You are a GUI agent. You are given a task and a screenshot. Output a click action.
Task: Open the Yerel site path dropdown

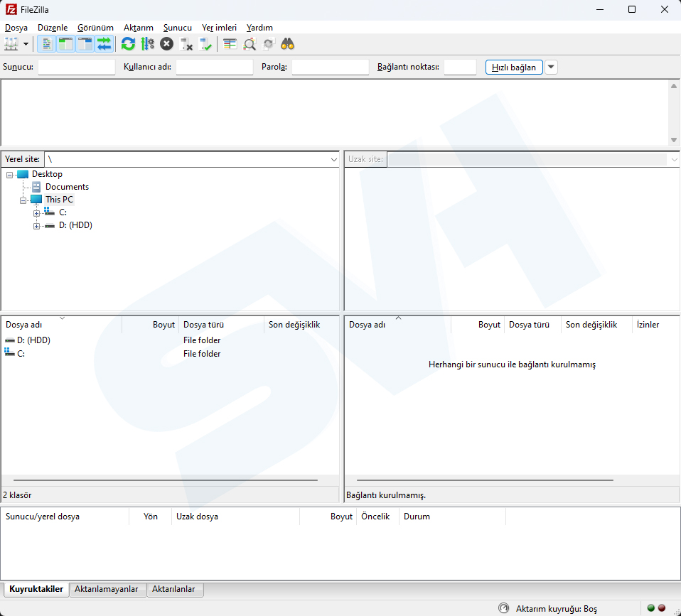(333, 160)
